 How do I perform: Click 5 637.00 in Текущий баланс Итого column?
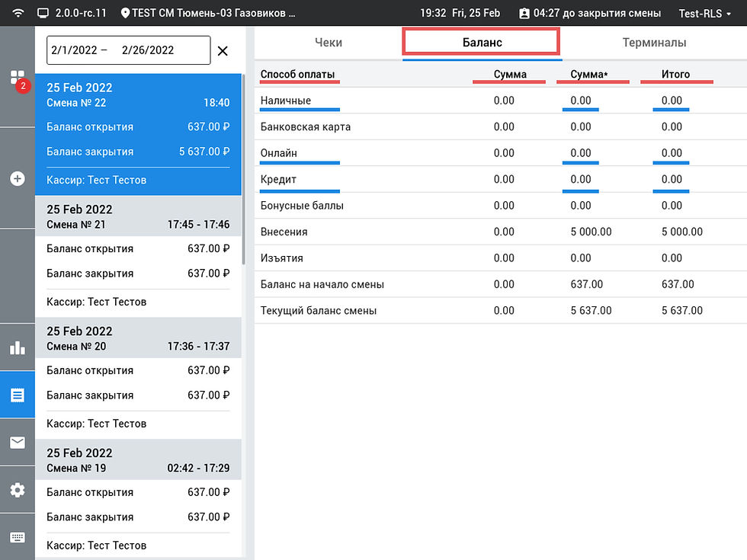coord(681,311)
